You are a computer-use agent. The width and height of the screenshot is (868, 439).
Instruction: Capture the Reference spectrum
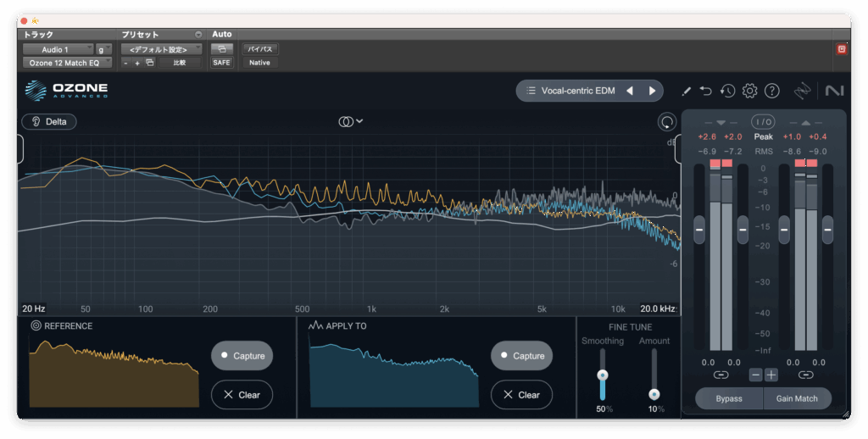pos(242,356)
